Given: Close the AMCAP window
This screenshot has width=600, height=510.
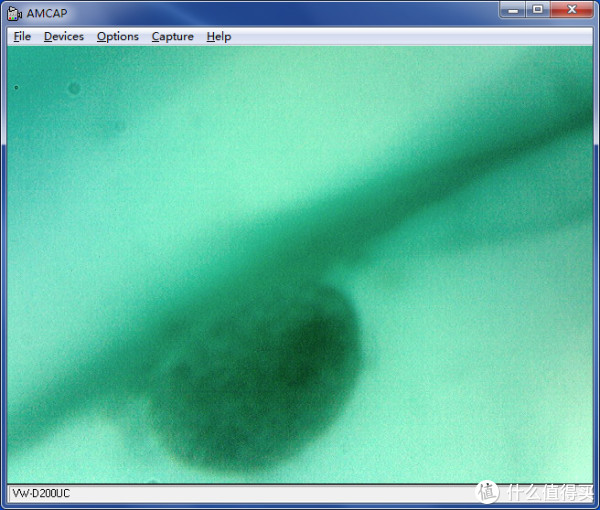Looking at the screenshot, I should [572, 10].
